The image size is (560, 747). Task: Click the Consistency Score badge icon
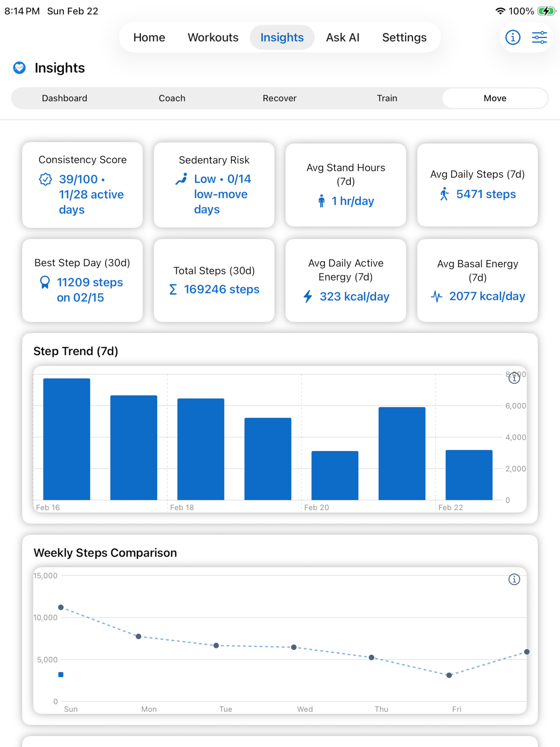(46, 179)
